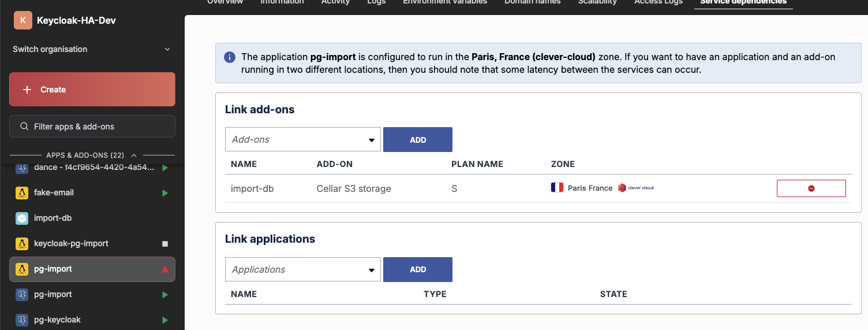Click the green running status icon beside fake-email
868x330 pixels.
point(165,193)
